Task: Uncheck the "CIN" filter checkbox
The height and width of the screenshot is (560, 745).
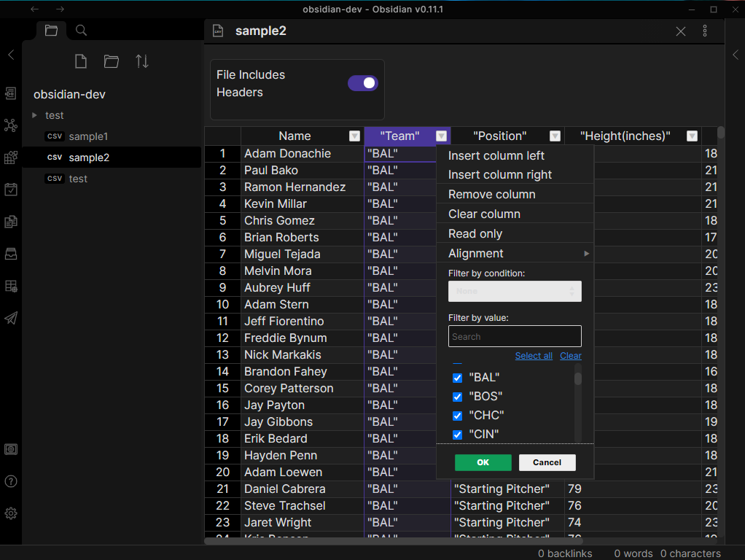Action: click(458, 435)
